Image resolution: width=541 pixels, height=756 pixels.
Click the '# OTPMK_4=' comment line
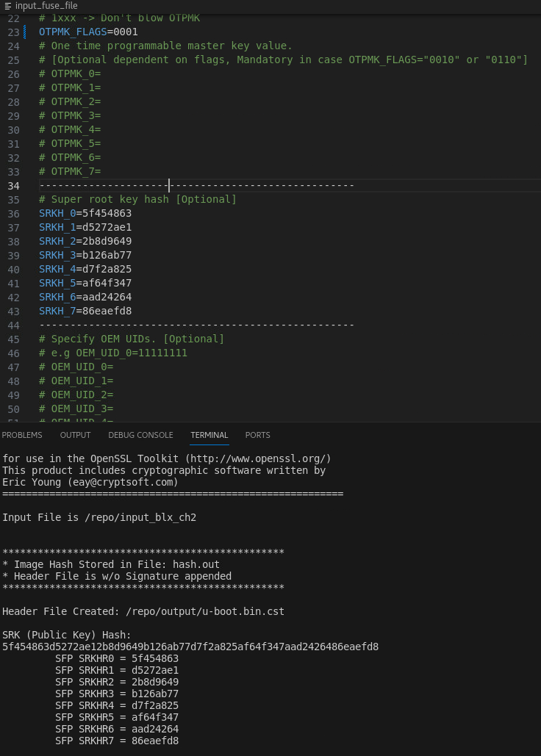click(x=70, y=130)
